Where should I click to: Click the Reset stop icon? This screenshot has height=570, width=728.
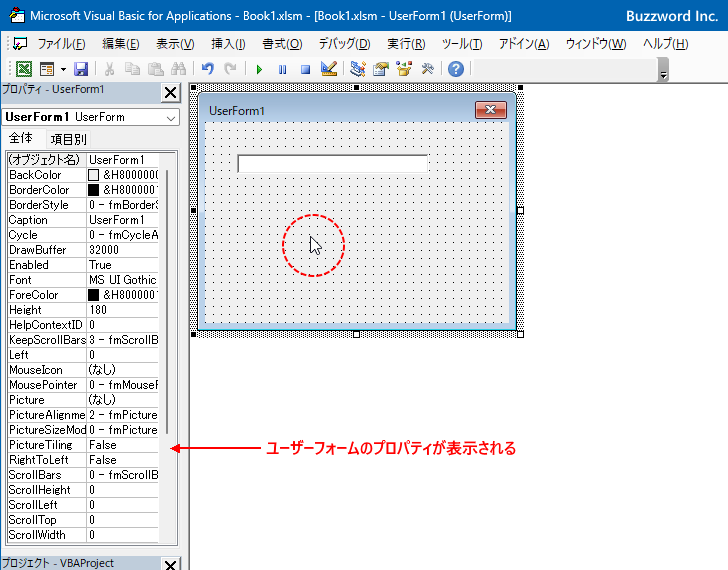[305, 70]
